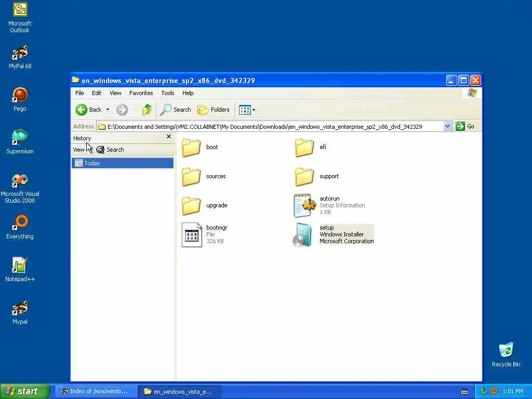This screenshot has width=532, height=399.
Task: Open the Favorites menu
Action: (141, 93)
